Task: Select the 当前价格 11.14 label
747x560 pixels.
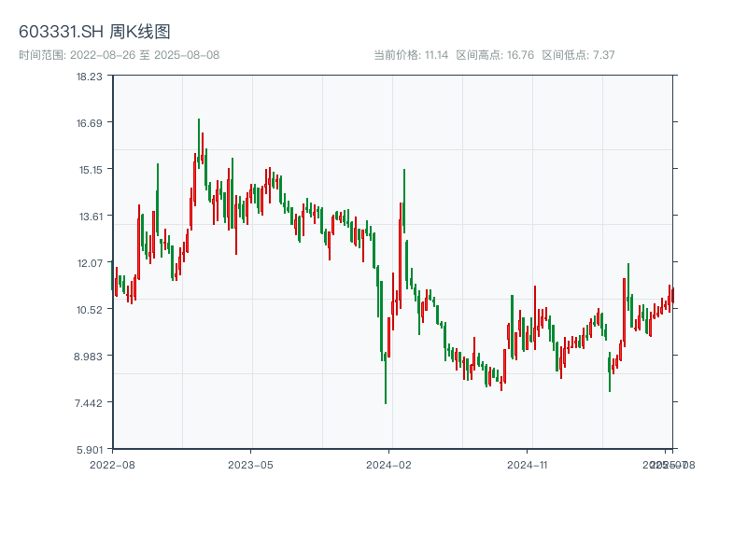Action: point(411,55)
